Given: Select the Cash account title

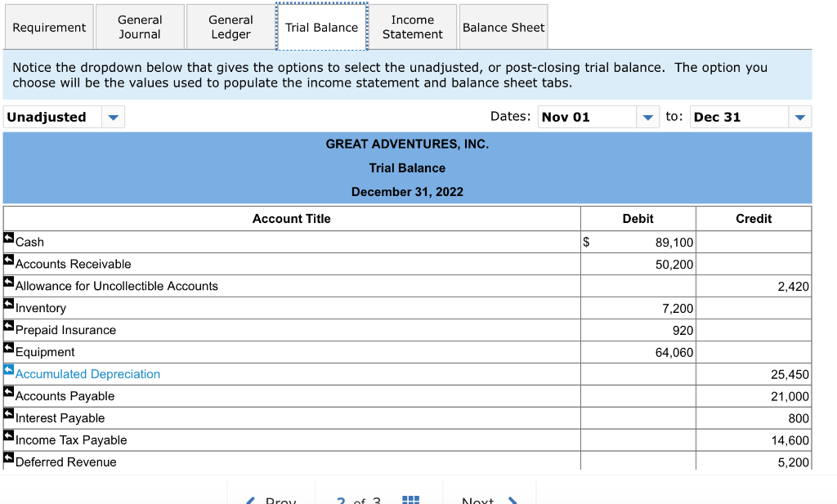Looking at the screenshot, I should click(x=29, y=242).
